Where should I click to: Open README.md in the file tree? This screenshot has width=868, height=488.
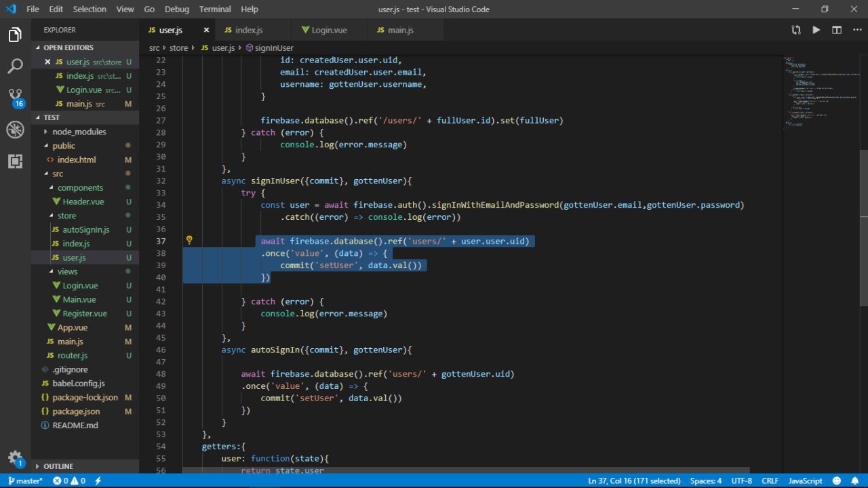pyautogui.click(x=75, y=425)
